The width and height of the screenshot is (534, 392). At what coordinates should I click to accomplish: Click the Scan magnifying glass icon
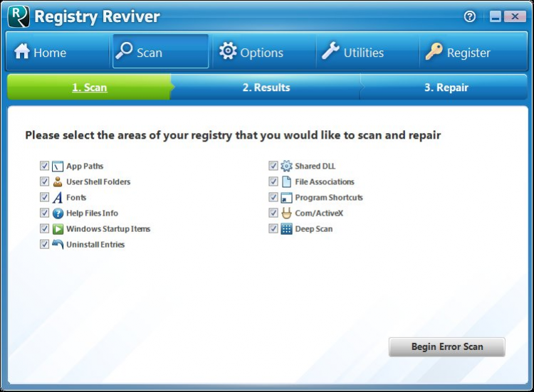click(124, 51)
